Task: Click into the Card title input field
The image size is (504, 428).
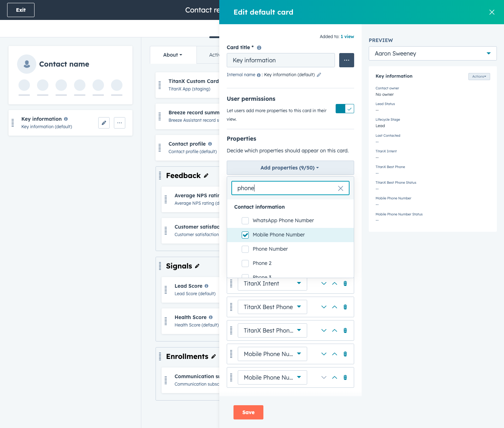Action: coord(281,60)
